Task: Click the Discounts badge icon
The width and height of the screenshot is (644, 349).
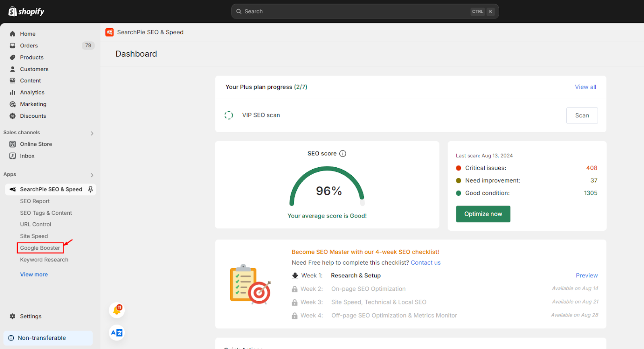Action: (x=12, y=116)
